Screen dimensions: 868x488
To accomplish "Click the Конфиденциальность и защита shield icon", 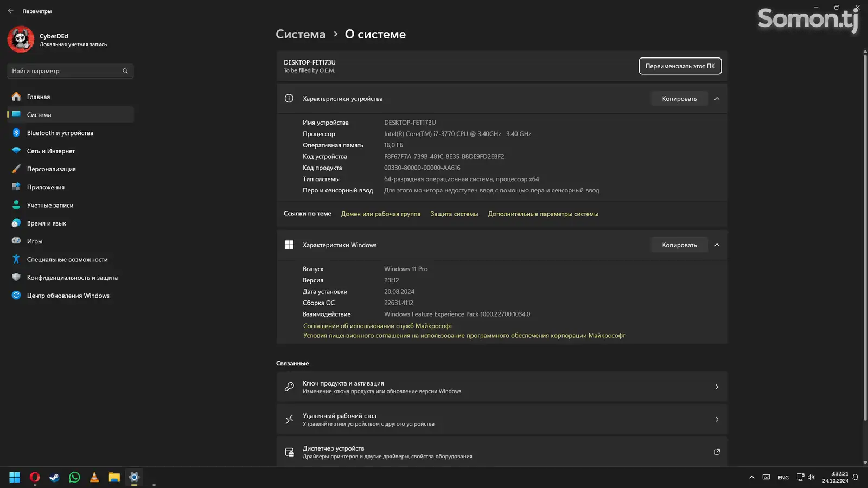I will pyautogui.click(x=16, y=277).
